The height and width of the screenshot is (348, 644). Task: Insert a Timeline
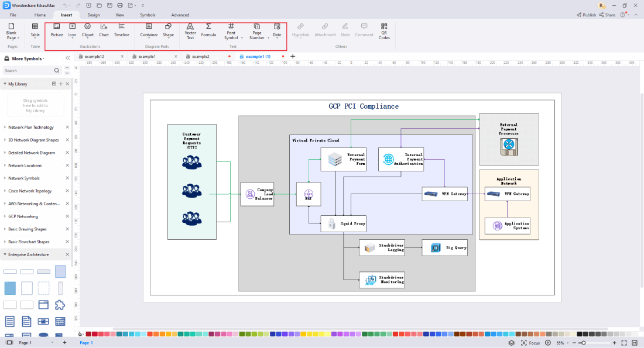click(x=122, y=30)
